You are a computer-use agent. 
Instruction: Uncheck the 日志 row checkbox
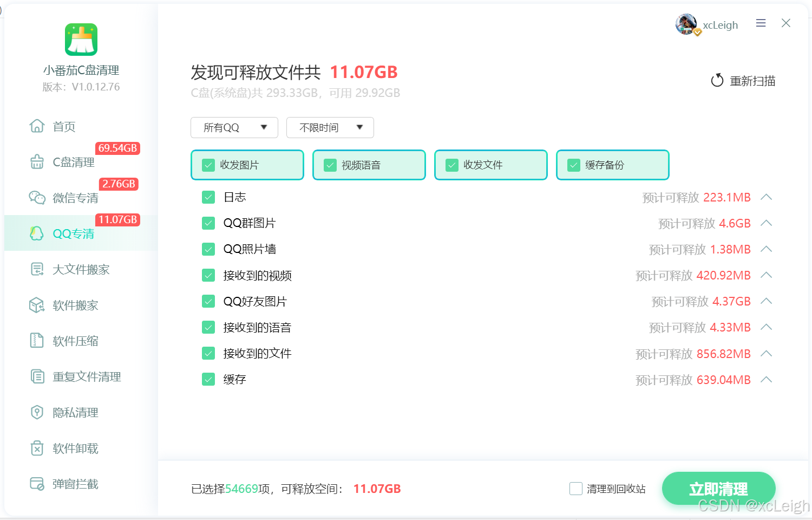pos(208,197)
